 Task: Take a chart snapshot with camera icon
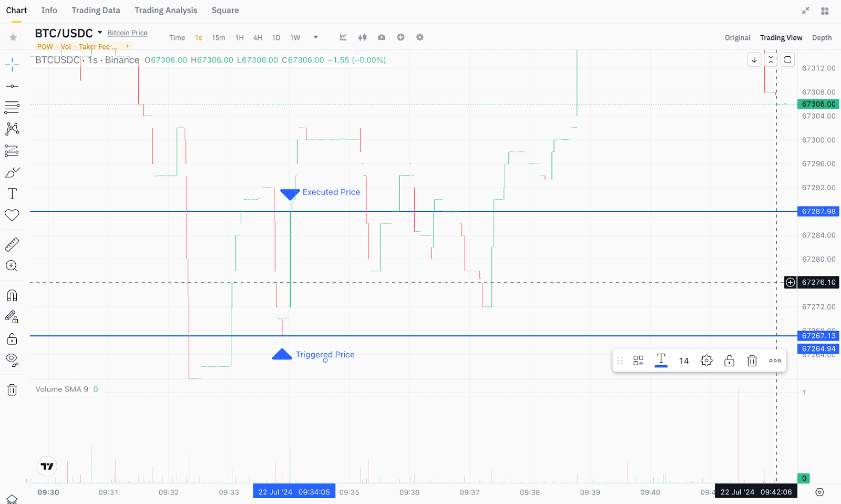[382, 37]
